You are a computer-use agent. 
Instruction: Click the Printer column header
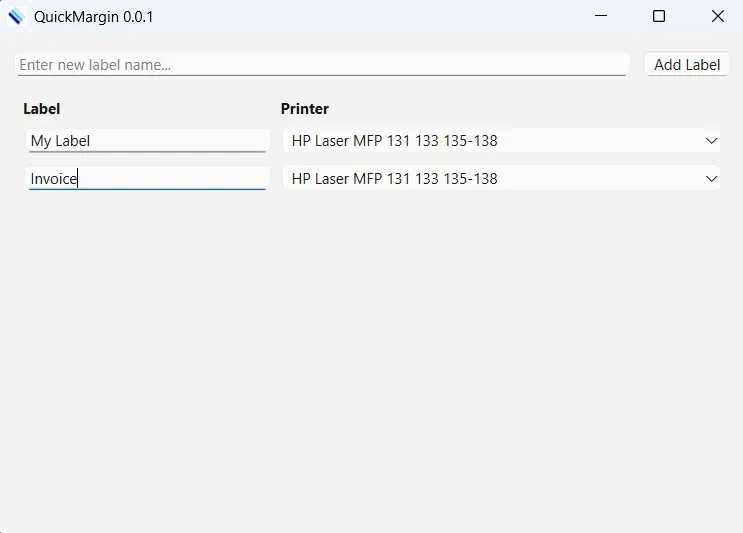click(x=305, y=108)
